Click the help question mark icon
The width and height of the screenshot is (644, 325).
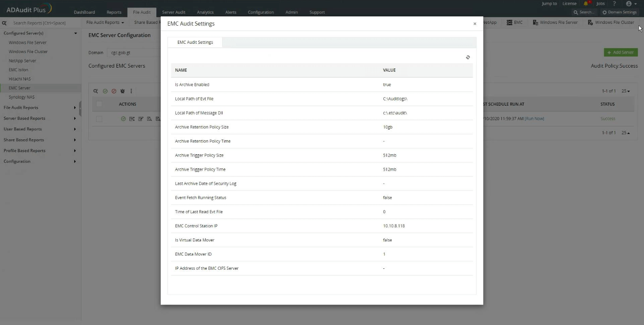[614, 4]
